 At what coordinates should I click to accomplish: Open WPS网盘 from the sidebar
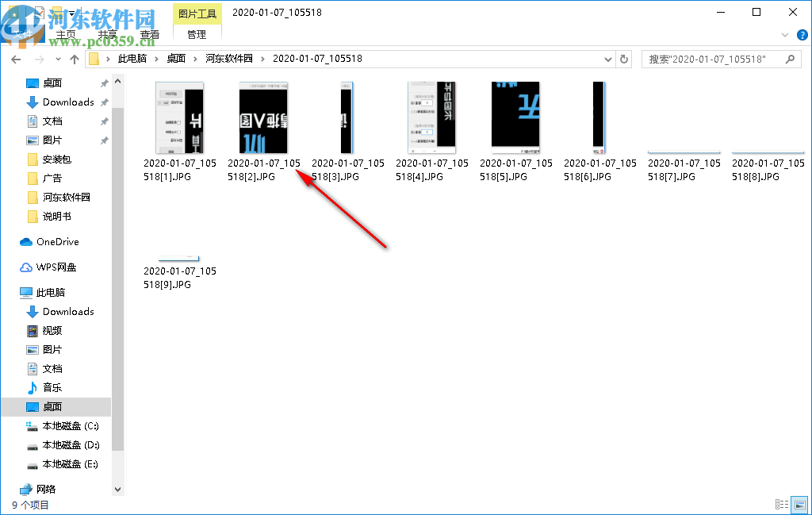[x=54, y=267]
